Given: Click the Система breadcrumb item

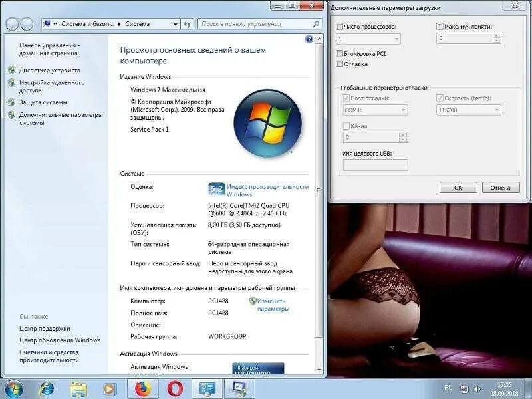Looking at the screenshot, I should 138,24.
